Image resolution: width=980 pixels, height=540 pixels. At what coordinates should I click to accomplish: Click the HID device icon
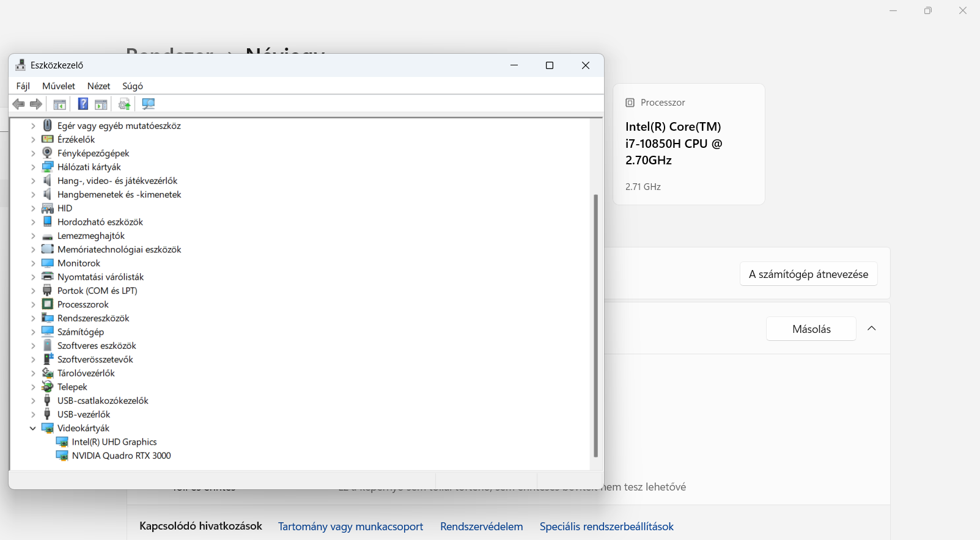[48, 208]
